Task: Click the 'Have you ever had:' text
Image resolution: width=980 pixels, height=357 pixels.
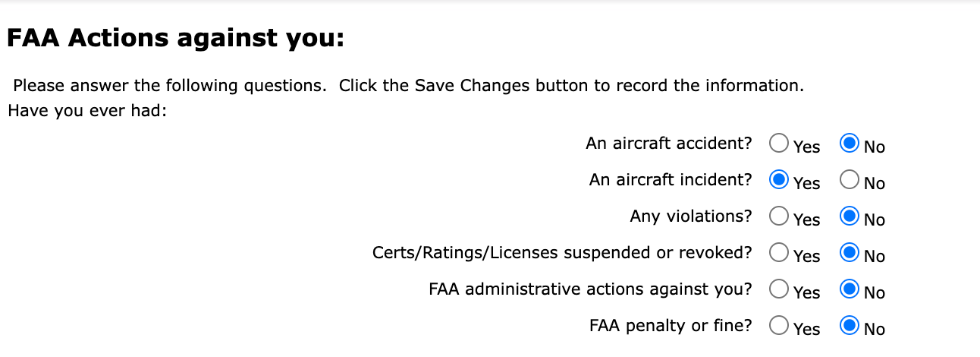Action: pyautogui.click(x=86, y=110)
